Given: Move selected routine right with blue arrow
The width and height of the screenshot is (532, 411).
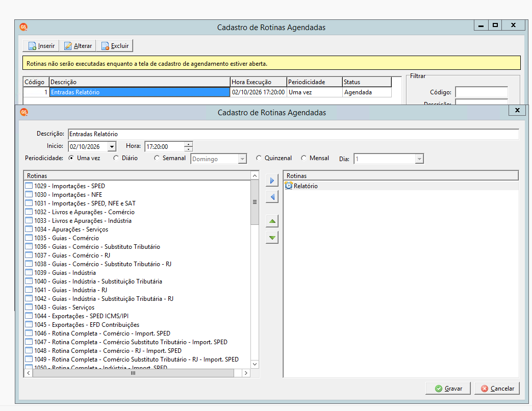Looking at the screenshot, I should pyautogui.click(x=272, y=181).
